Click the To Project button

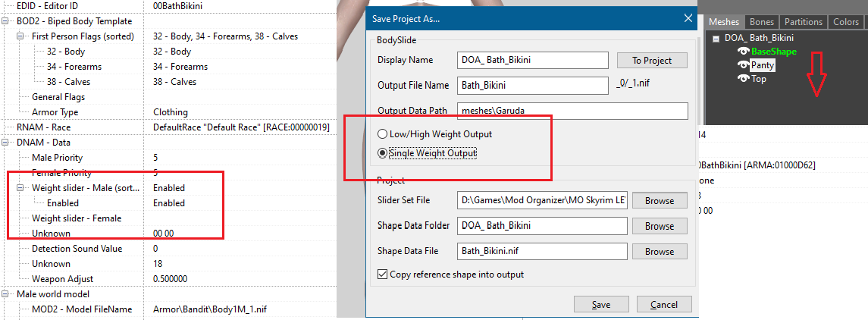click(x=652, y=61)
